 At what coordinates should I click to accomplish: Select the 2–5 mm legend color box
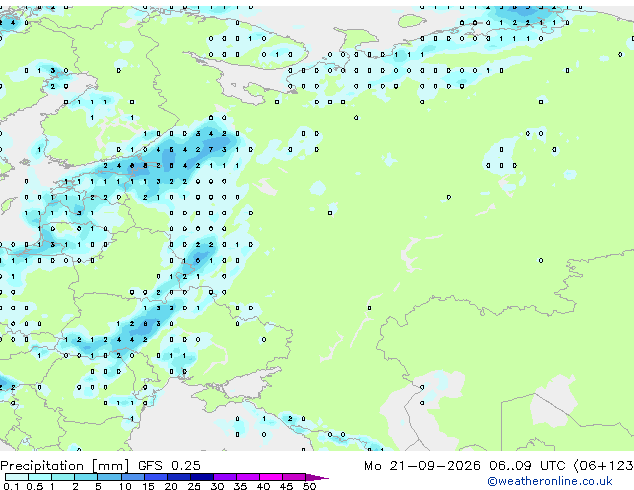86,477
